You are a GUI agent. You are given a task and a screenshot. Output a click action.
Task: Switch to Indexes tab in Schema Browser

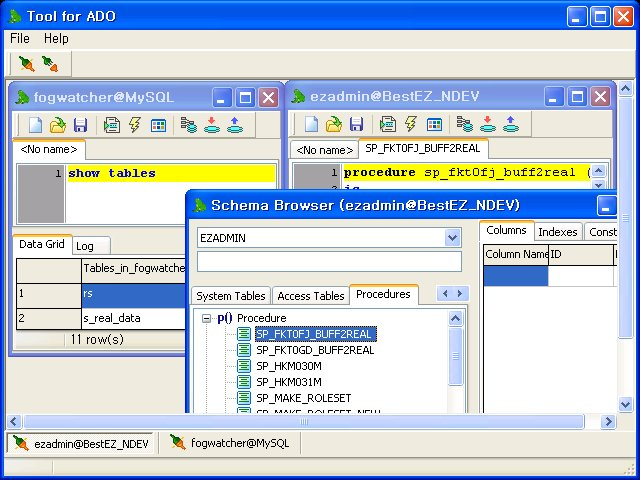(x=558, y=232)
